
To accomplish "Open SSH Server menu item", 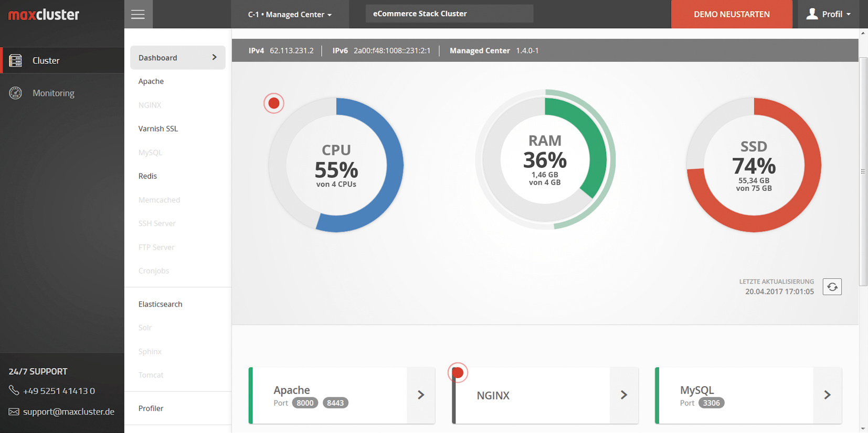I will point(157,223).
